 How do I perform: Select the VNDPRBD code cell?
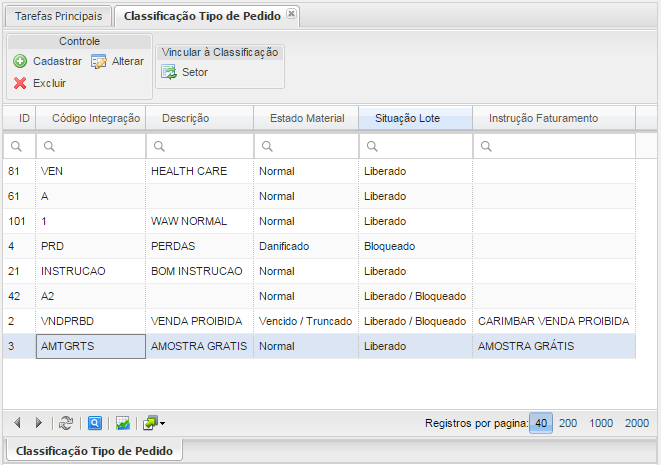tap(91, 321)
